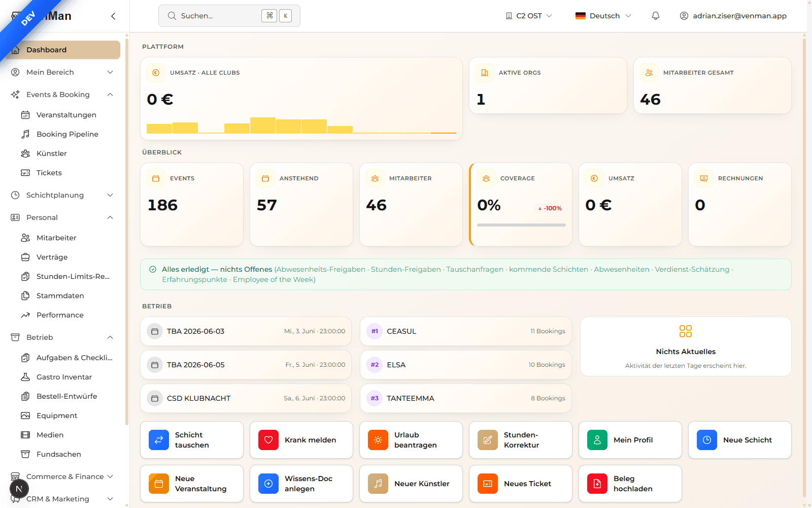Viewport: 812px width, 508px height.
Task: Open the TBA 2026-06-03 event row
Action: [246, 331]
